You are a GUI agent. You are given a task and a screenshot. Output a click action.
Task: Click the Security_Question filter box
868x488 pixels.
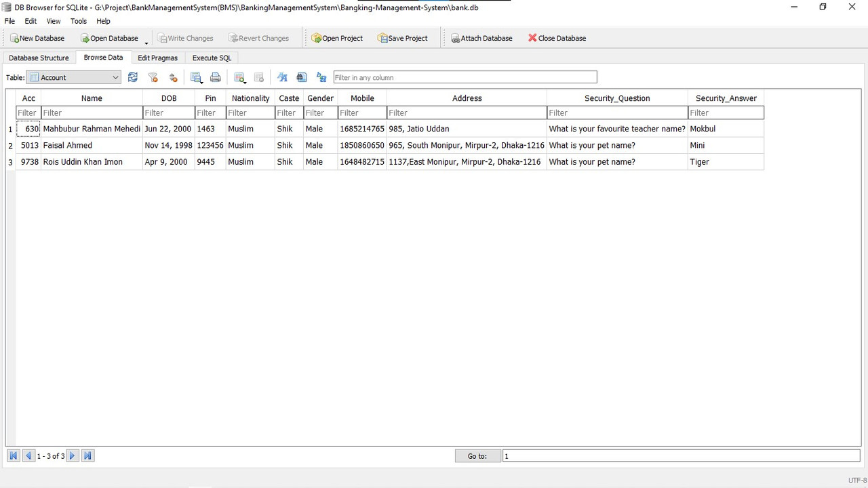(617, 113)
